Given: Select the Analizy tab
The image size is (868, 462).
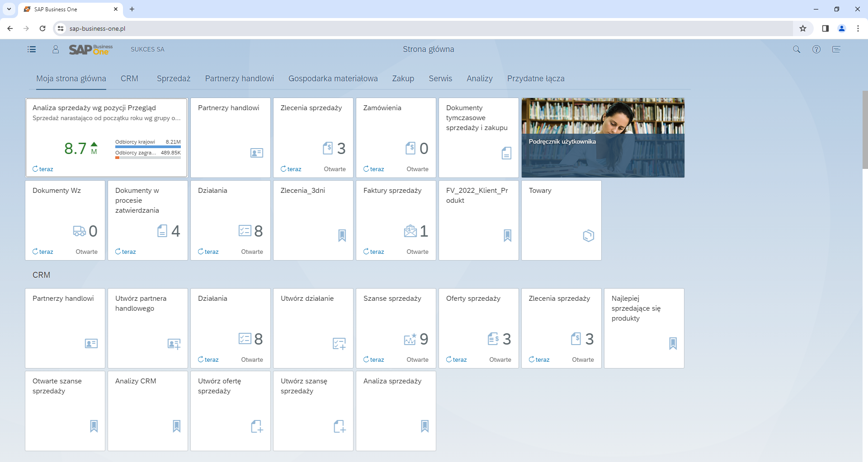Looking at the screenshot, I should 479,79.
